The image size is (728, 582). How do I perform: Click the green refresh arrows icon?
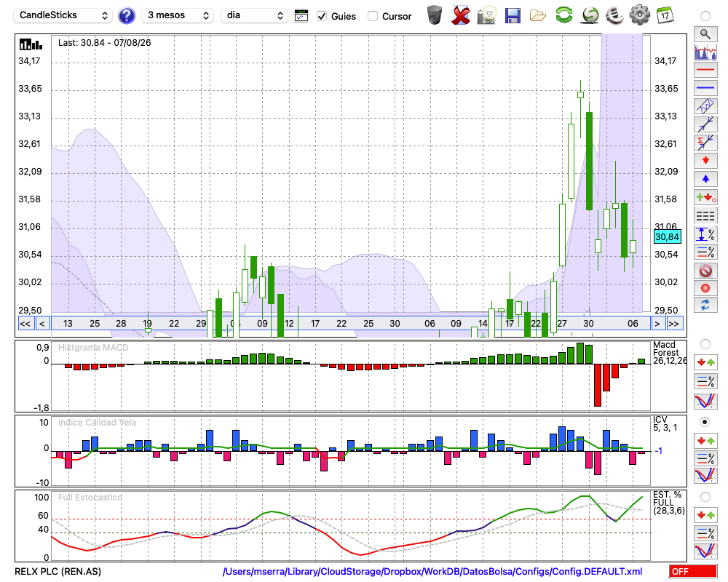coord(564,15)
